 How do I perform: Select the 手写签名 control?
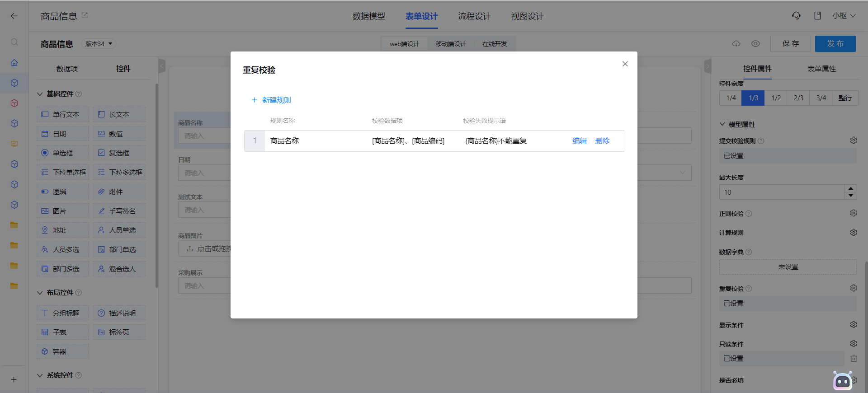point(119,211)
